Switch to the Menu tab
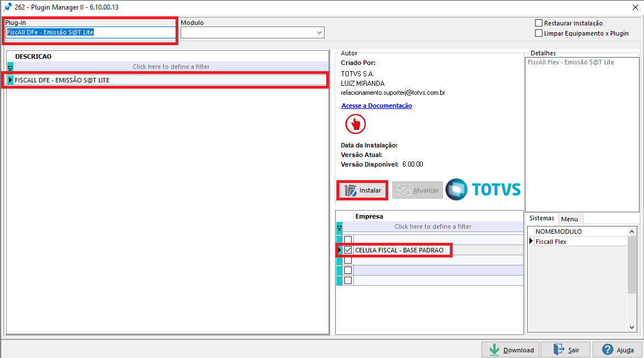Image resolution: width=644 pixels, height=358 pixels. (569, 219)
